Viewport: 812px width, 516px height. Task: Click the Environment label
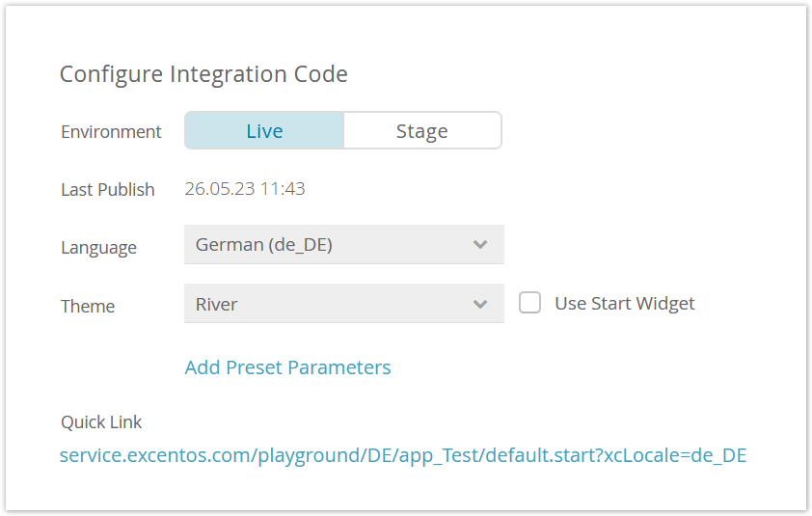pos(111,131)
